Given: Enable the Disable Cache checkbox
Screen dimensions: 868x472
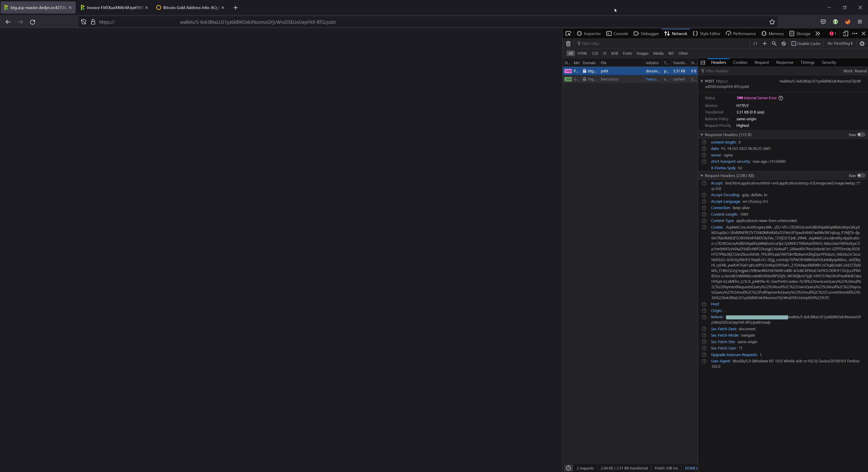Looking at the screenshot, I should coord(794,43).
